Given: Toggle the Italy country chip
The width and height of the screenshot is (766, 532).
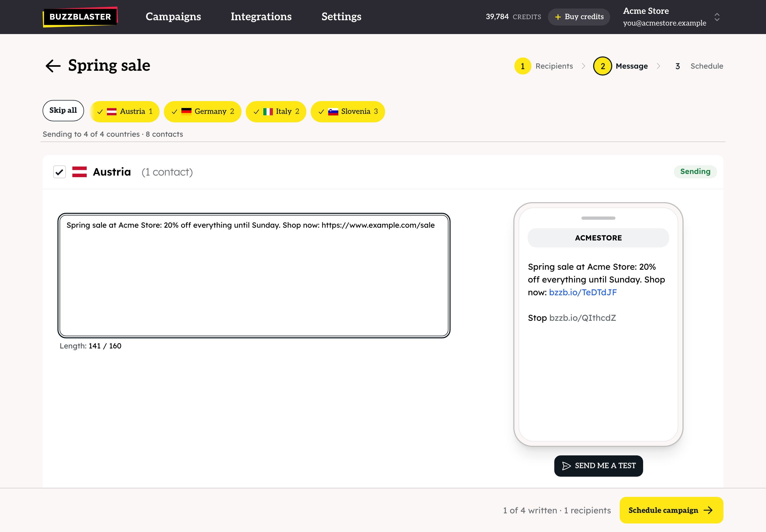Looking at the screenshot, I should coord(276,112).
